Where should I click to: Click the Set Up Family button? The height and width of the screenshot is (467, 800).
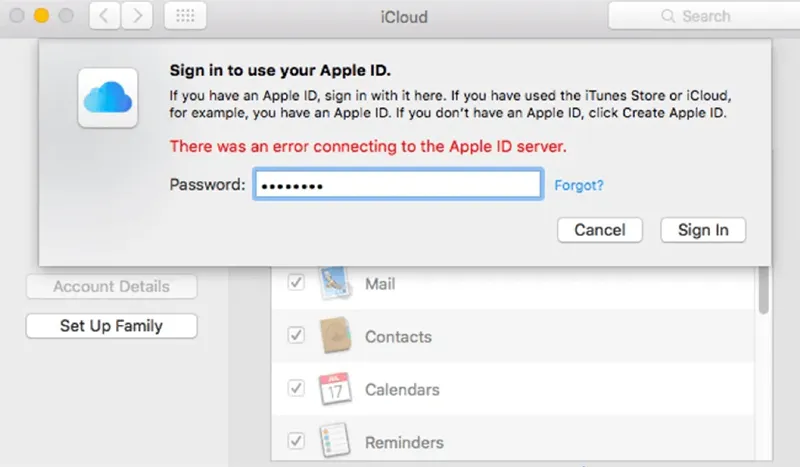coord(111,326)
